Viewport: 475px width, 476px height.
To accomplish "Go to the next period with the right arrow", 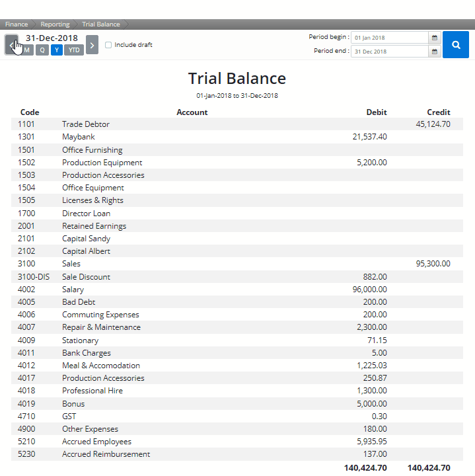I will pos(92,45).
